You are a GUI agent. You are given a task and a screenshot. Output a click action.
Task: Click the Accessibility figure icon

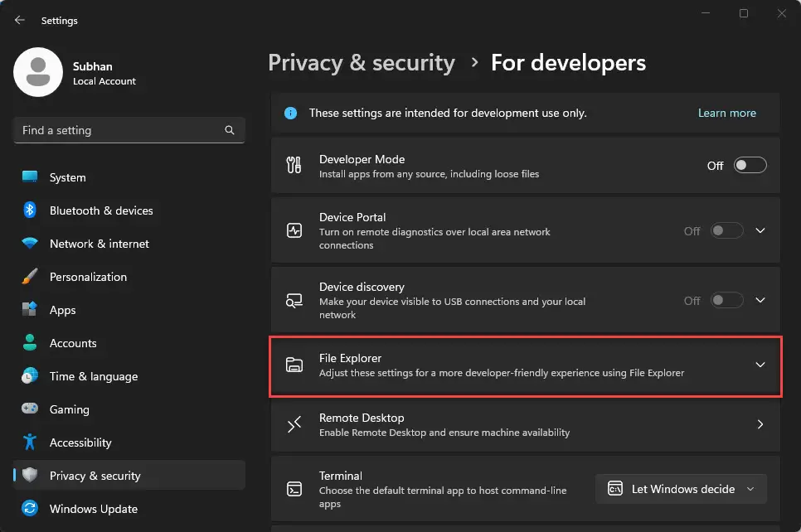[30, 443]
